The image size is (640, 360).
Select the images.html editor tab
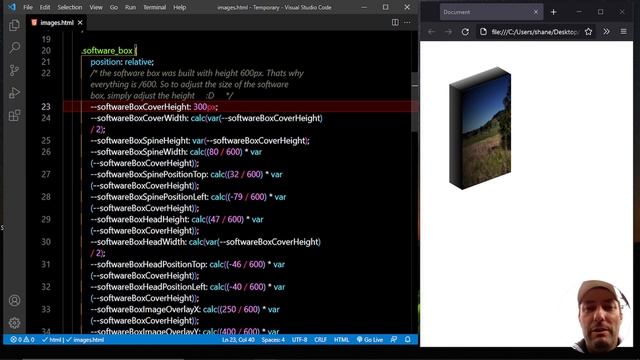tap(56, 23)
